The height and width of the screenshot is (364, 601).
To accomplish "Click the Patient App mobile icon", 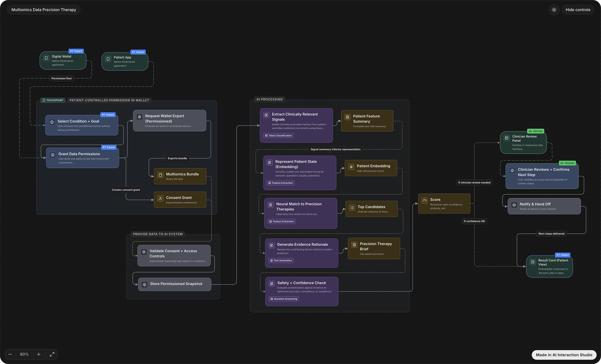I will (x=108, y=58).
